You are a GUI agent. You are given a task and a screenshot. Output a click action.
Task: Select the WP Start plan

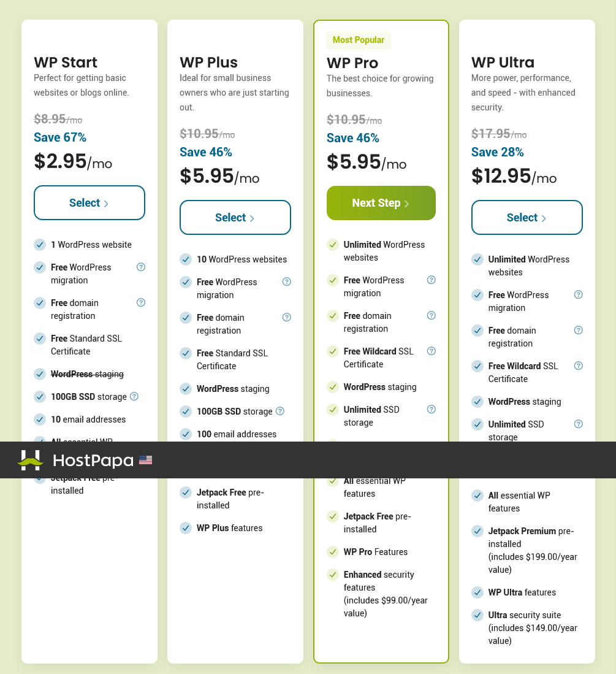(89, 203)
